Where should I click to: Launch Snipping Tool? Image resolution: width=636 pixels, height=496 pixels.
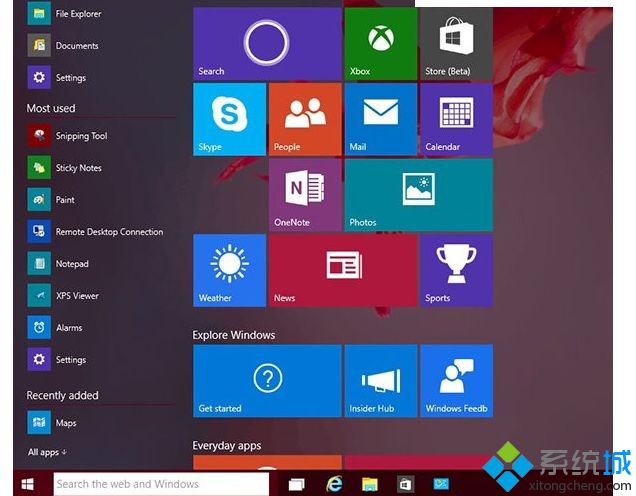tap(68, 135)
